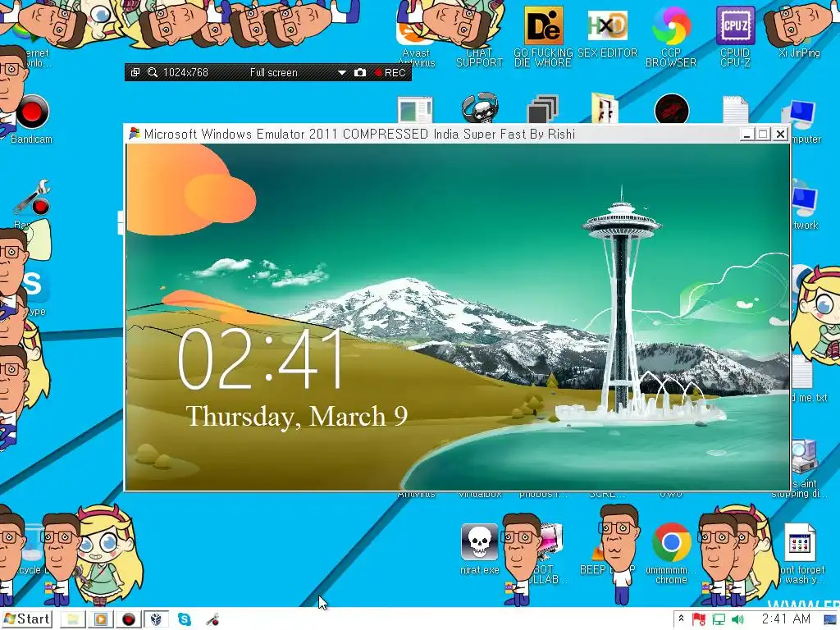Image resolution: width=840 pixels, height=630 pixels.
Task: Click the Bandicam window-select target icon
Action: [x=135, y=72]
